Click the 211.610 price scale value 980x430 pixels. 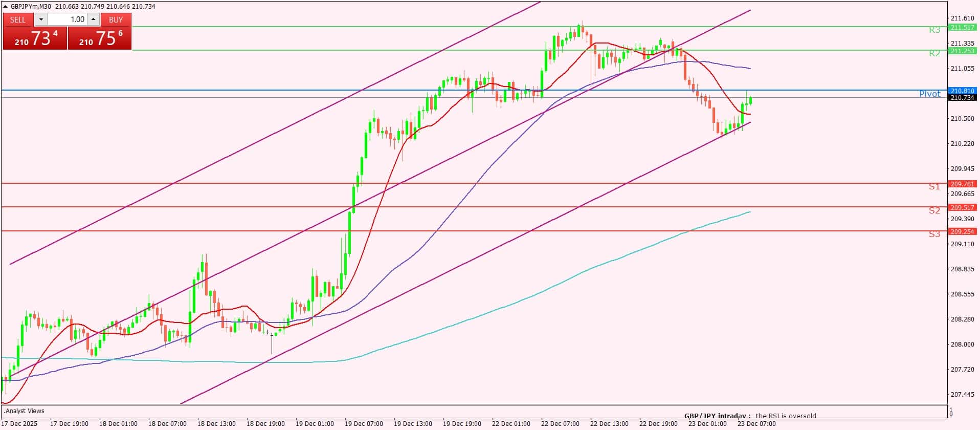962,18
